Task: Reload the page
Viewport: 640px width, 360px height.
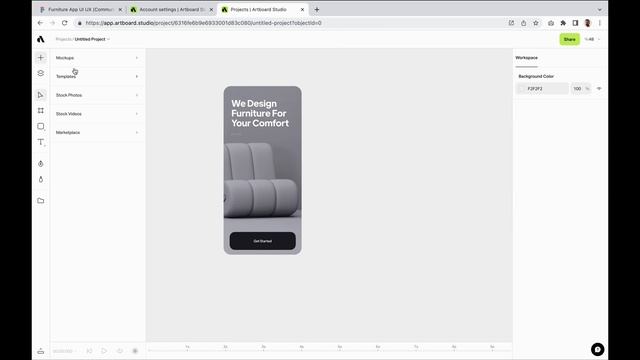Action: pyautogui.click(x=64, y=23)
